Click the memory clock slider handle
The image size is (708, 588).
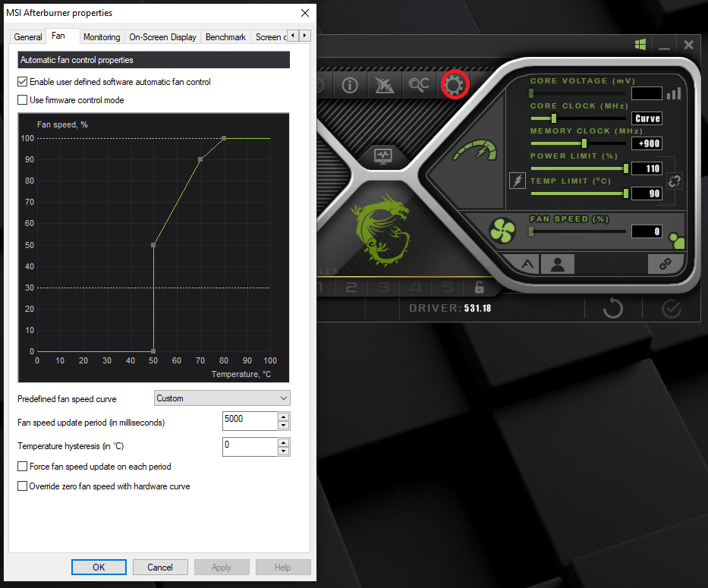tap(584, 143)
